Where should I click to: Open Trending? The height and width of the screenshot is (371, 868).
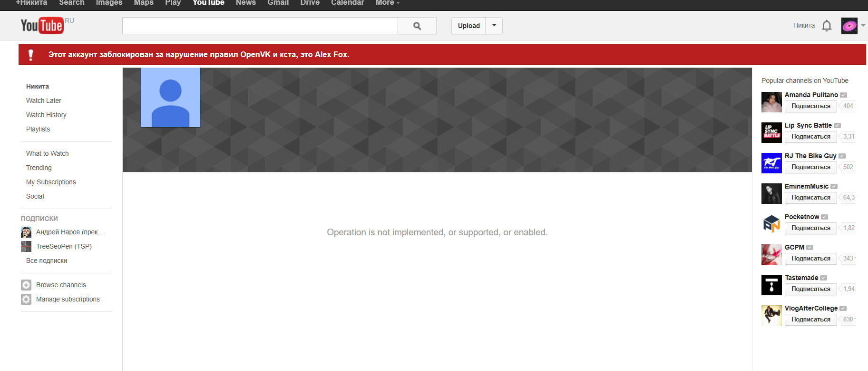(x=39, y=168)
